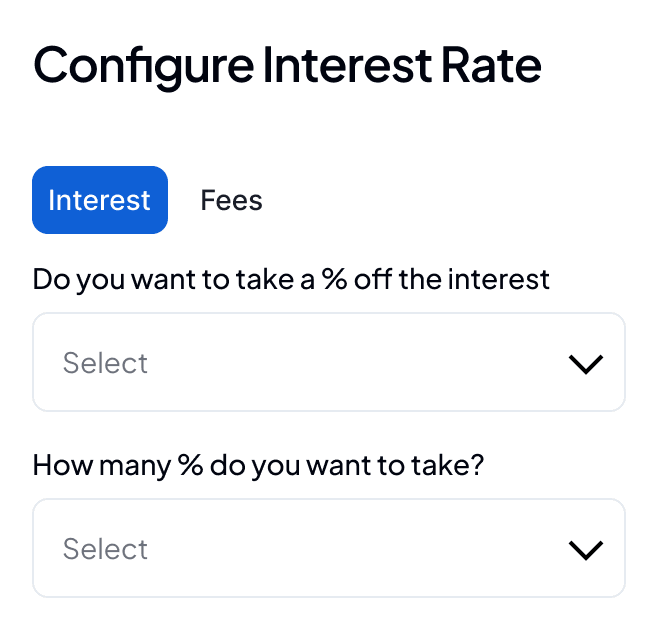Open the 'How many %' dropdown
658x630 pixels.
tap(329, 548)
